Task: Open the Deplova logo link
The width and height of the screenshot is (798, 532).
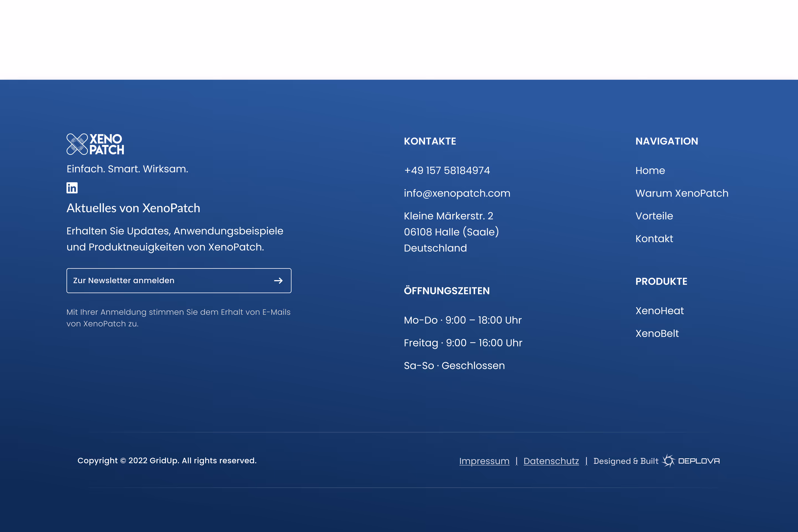Action: click(691, 461)
